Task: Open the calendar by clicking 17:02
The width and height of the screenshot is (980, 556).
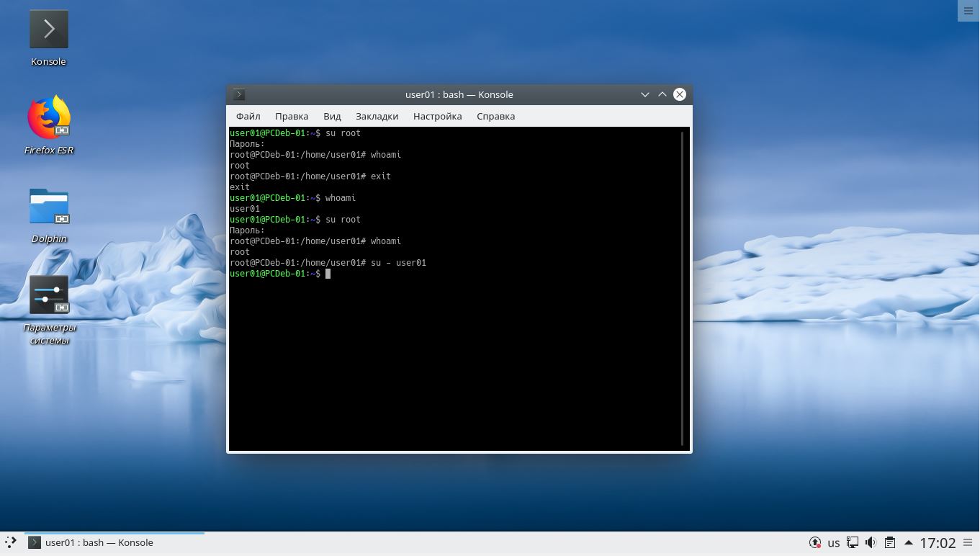Action: (x=937, y=542)
